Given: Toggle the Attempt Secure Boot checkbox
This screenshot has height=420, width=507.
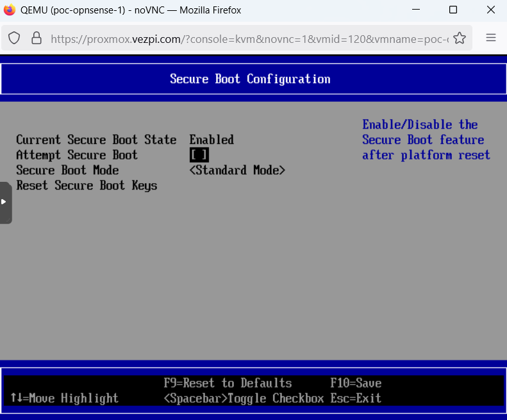Looking at the screenshot, I should click(199, 155).
